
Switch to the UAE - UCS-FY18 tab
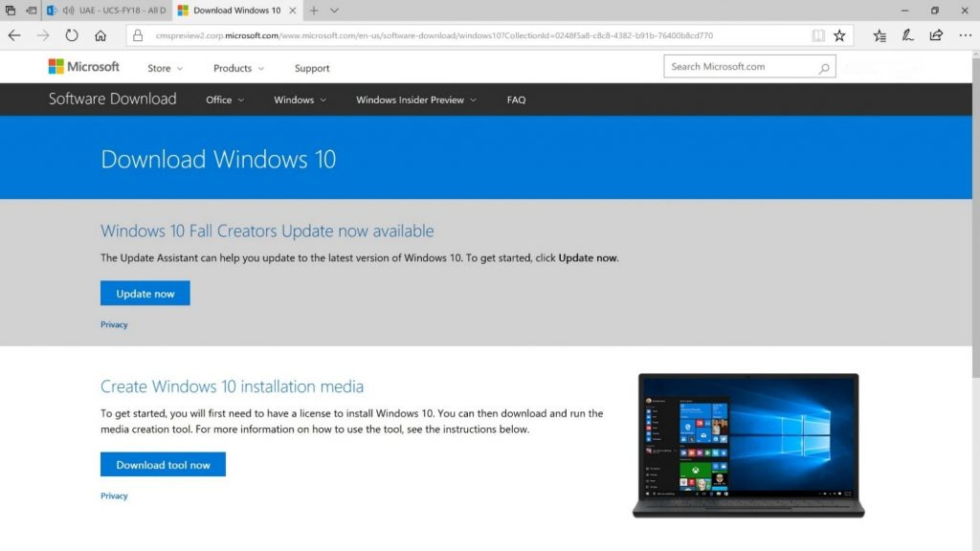(x=107, y=11)
